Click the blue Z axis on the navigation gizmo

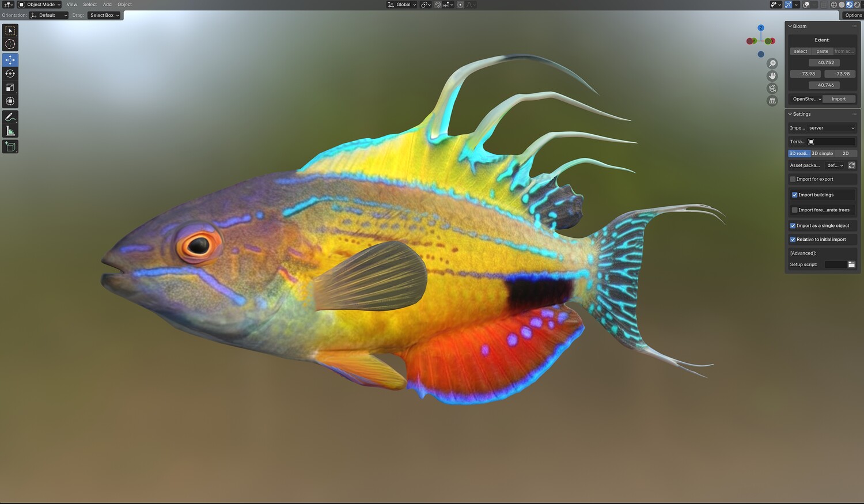[x=761, y=28]
